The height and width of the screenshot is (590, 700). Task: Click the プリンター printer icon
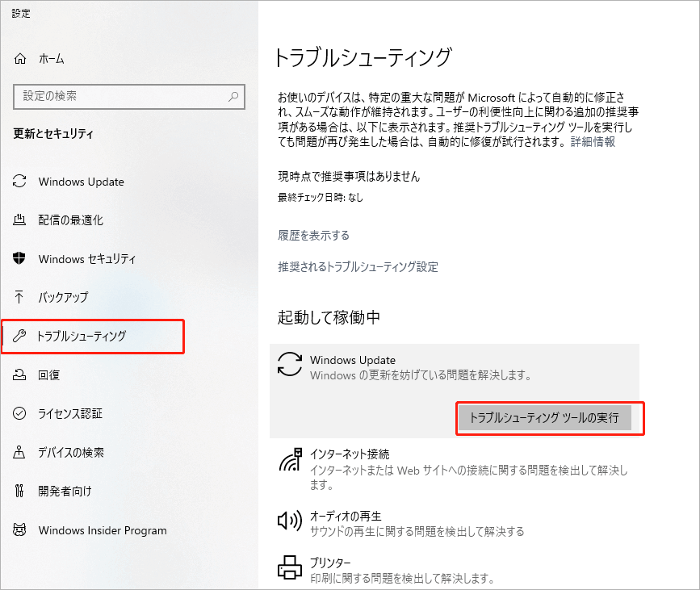click(290, 567)
